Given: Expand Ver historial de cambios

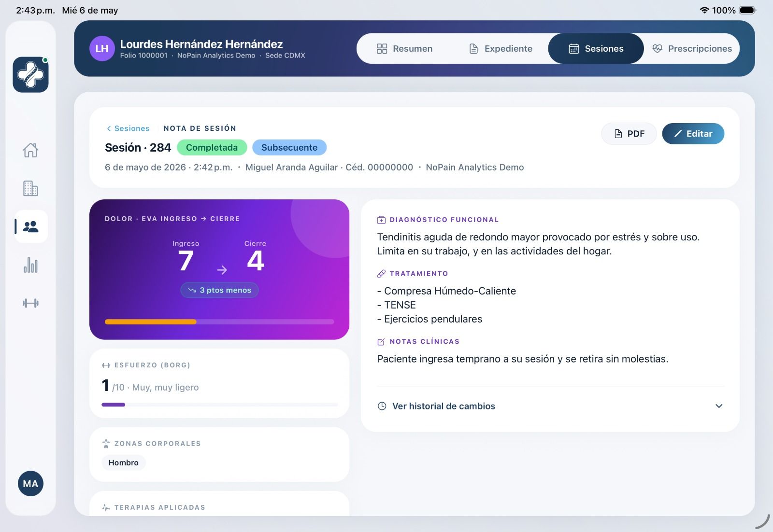Looking at the screenshot, I should click(550, 406).
